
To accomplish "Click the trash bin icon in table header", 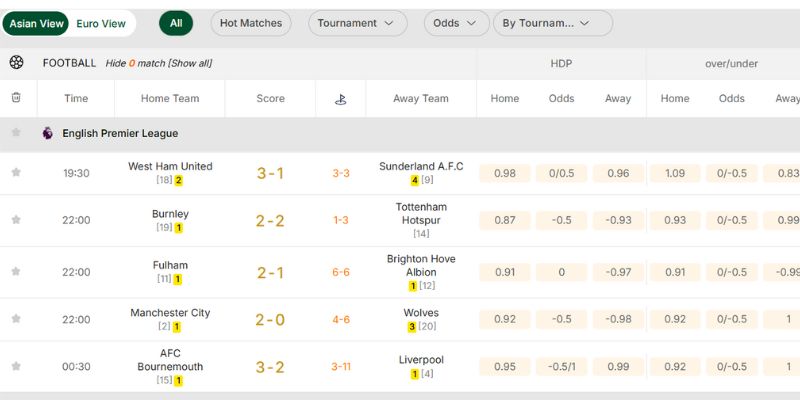I will 16,98.
